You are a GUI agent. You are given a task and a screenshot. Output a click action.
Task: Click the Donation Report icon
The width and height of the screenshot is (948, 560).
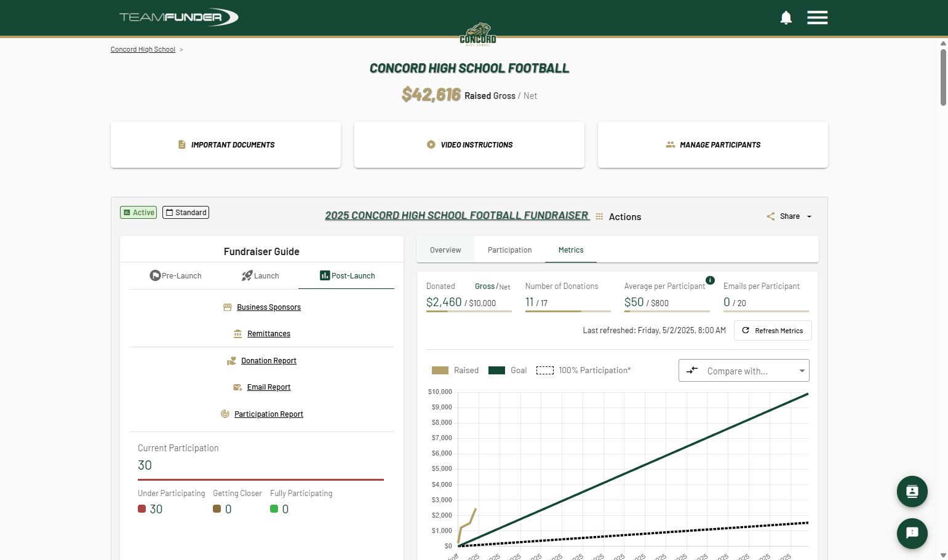click(x=231, y=361)
